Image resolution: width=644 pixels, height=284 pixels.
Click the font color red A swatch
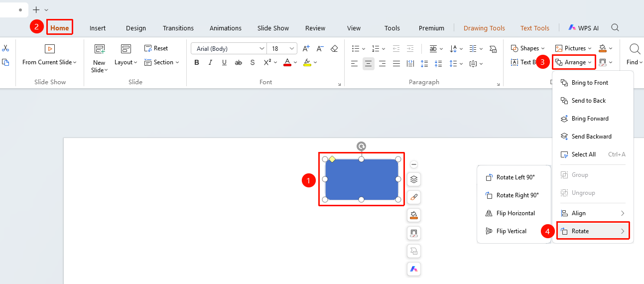(287, 62)
